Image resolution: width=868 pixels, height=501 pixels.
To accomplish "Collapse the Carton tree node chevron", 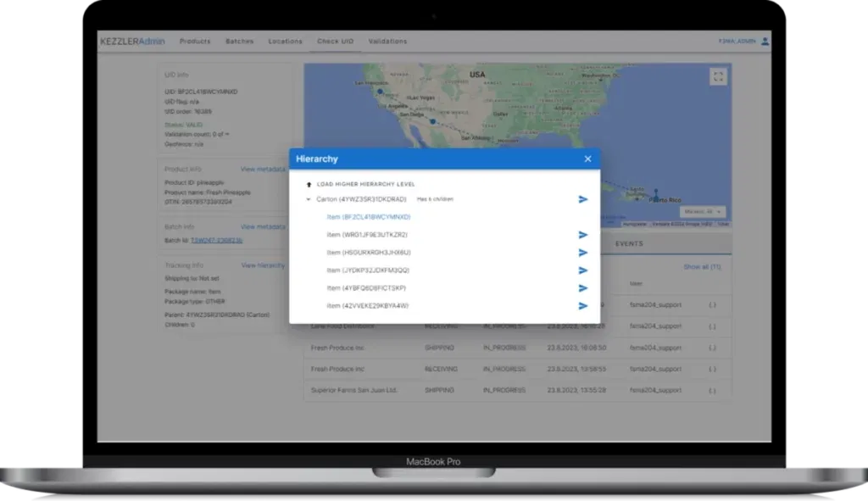I will (308, 199).
